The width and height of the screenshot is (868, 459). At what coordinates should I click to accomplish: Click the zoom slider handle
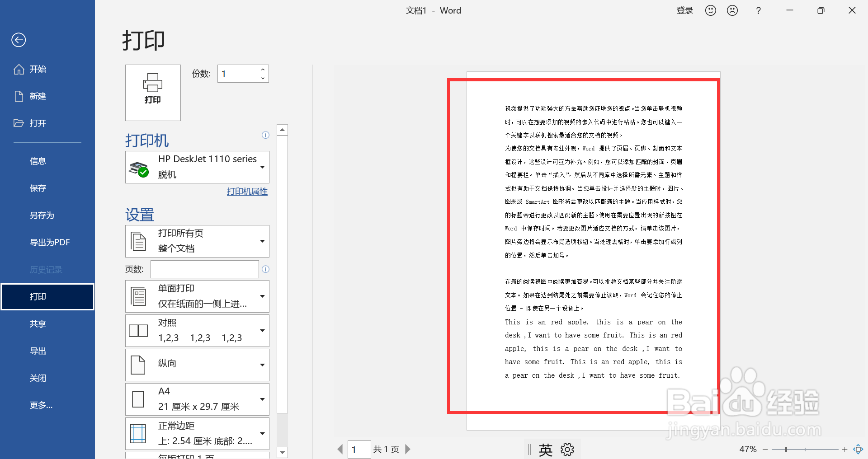(x=786, y=449)
